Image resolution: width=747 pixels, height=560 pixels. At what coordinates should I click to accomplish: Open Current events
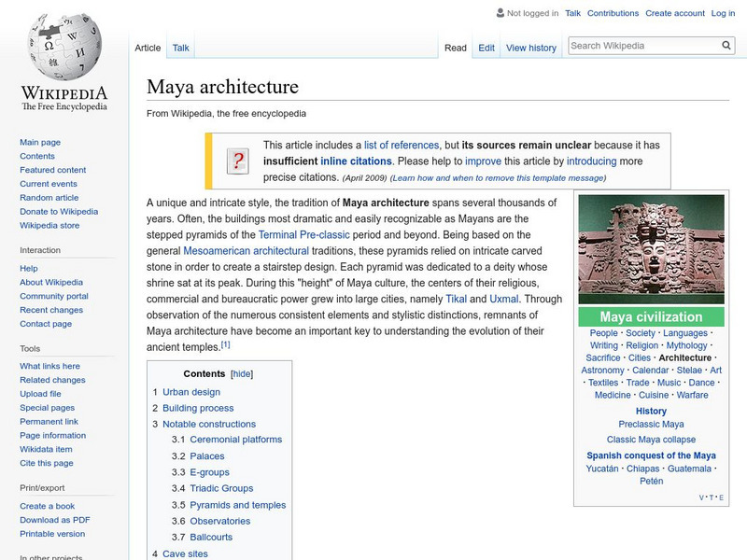49,183
